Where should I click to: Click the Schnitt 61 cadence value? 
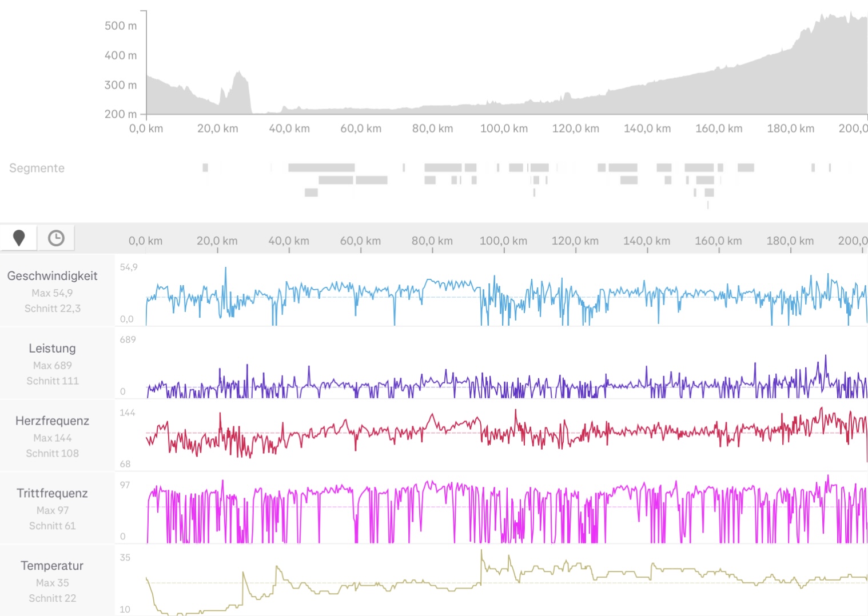[x=52, y=526]
